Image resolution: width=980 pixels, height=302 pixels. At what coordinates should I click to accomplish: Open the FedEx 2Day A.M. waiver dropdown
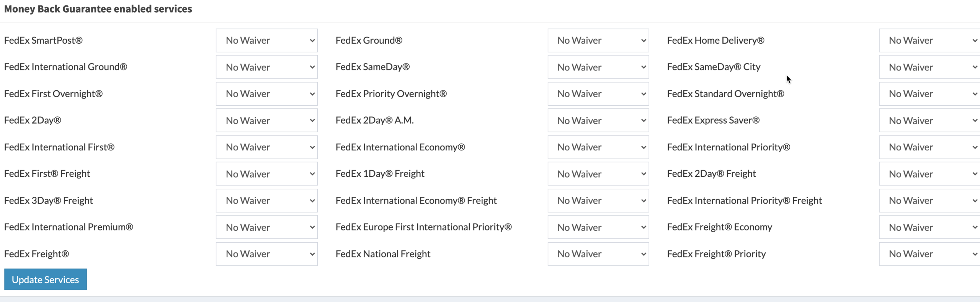click(598, 120)
